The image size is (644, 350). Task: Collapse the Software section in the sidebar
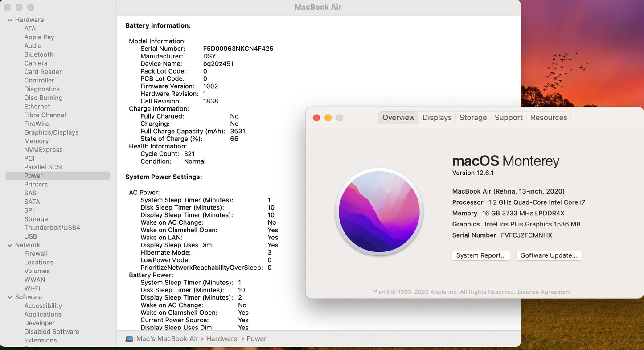[x=10, y=297]
